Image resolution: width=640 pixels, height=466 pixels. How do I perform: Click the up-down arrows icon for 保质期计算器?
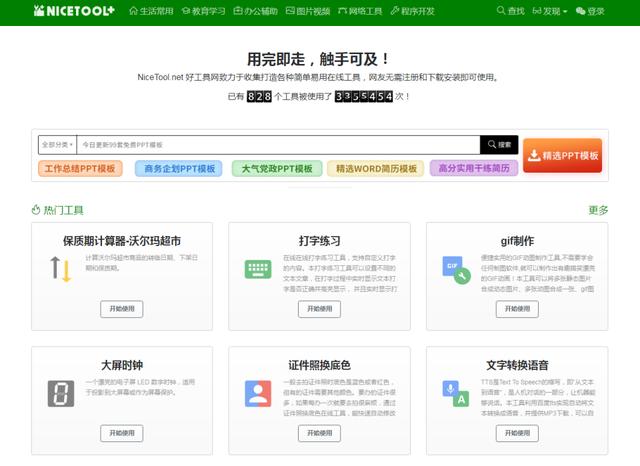pos(61,269)
